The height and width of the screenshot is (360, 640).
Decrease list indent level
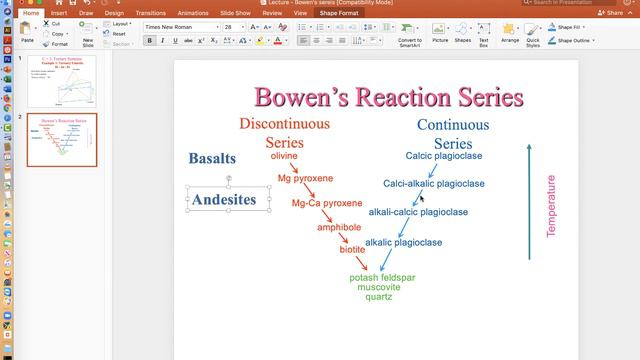(x=339, y=27)
